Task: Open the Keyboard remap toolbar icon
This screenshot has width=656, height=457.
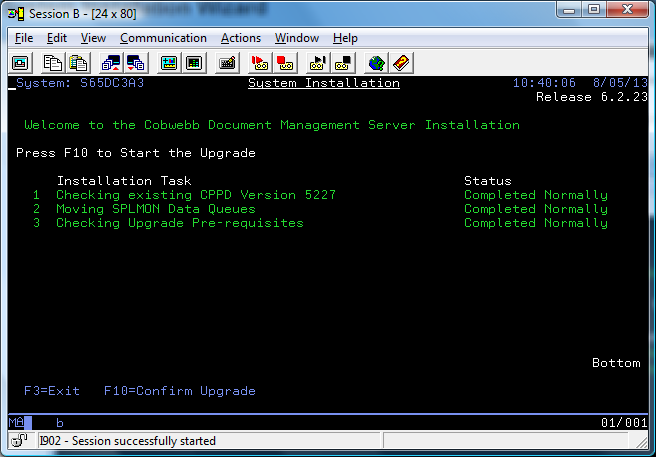Action: 227,63
